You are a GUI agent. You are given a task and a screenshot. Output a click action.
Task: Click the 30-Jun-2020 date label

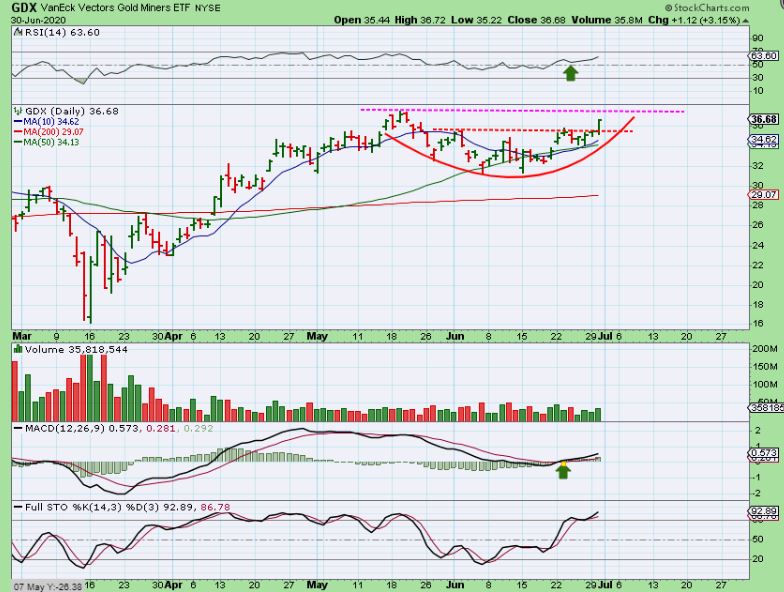(37, 20)
